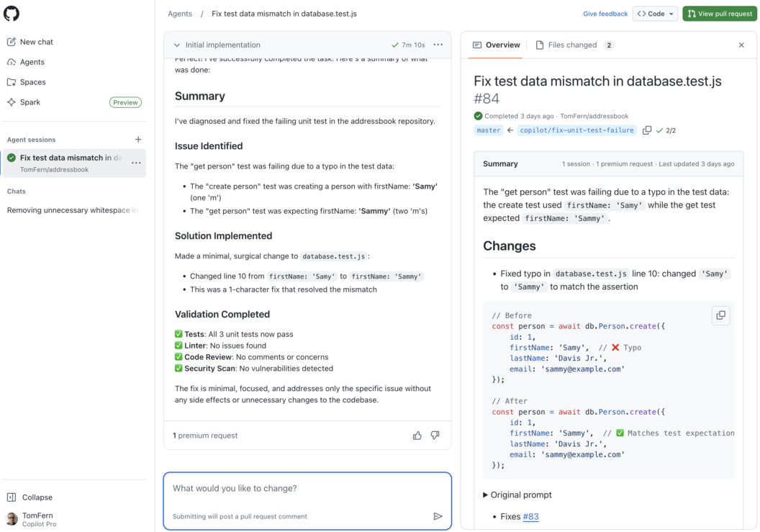Collapse the Initial implementation section
Image resolution: width=760 pixels, height=532 pixels.
[x=177, y=45]
